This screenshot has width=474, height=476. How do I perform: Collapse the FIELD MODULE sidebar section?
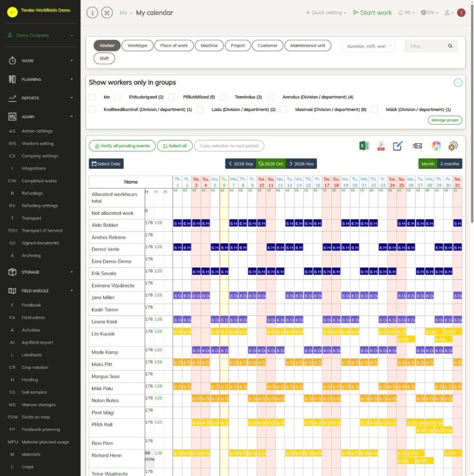[40, 291]
